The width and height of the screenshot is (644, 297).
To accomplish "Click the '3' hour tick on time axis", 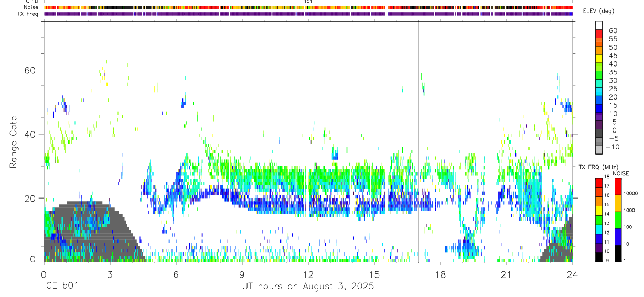I will 110,274.
